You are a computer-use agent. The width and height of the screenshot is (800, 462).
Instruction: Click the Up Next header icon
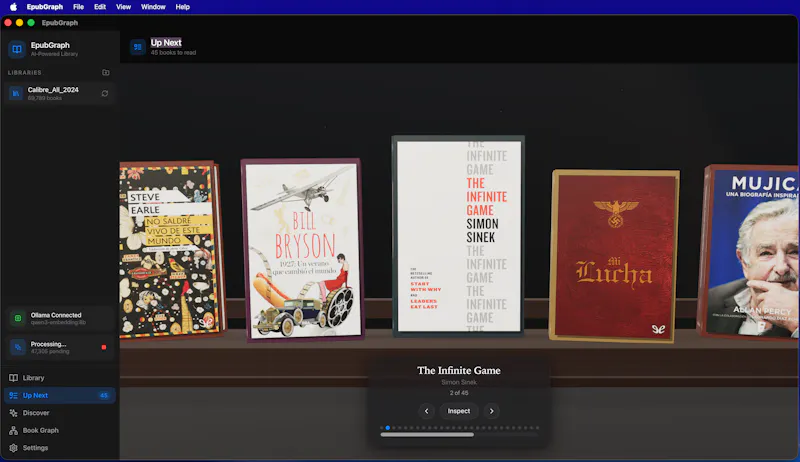point(138,47)
